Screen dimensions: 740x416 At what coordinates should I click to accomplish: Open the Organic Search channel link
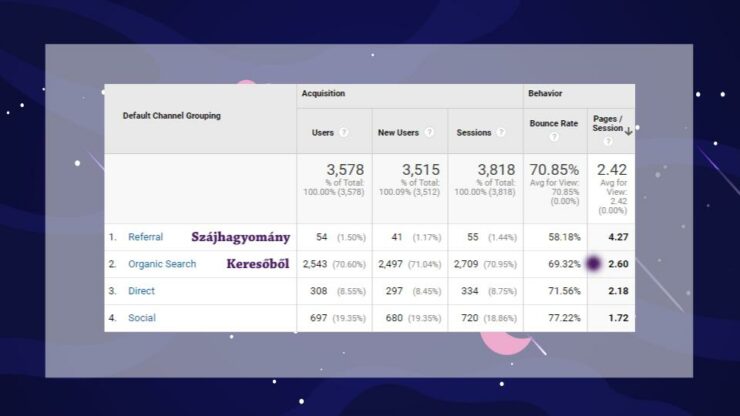[x=162, y=264]
